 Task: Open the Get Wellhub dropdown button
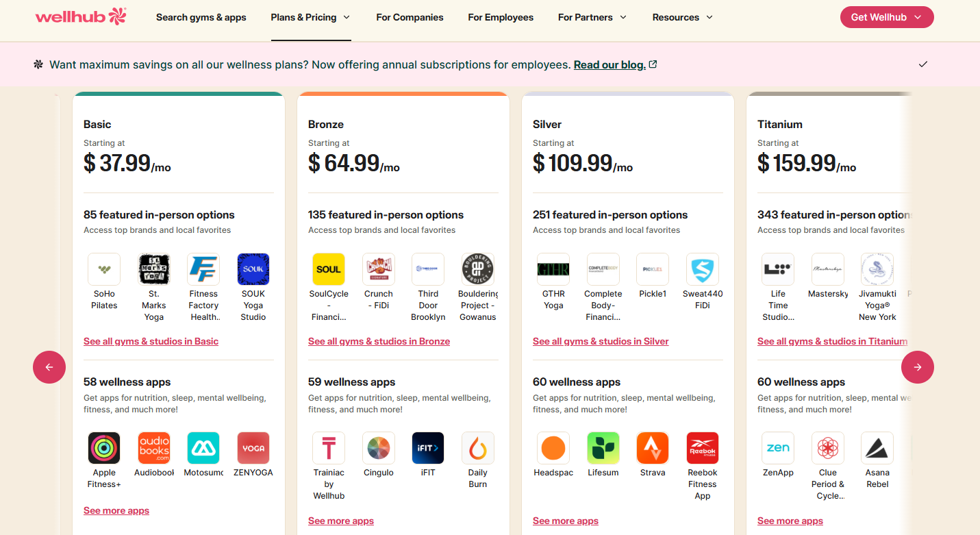coord(887,17)
